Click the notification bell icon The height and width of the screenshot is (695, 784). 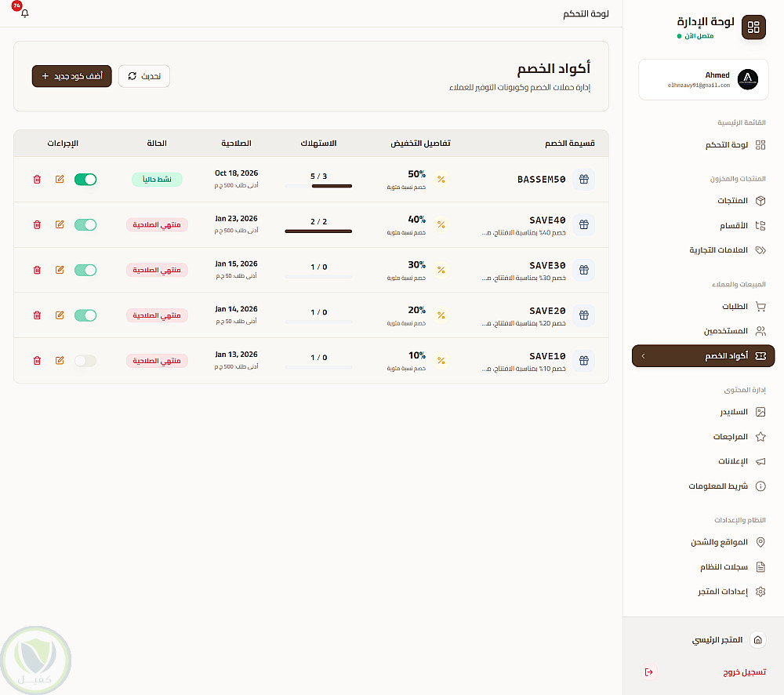click(x=24, y=14)
